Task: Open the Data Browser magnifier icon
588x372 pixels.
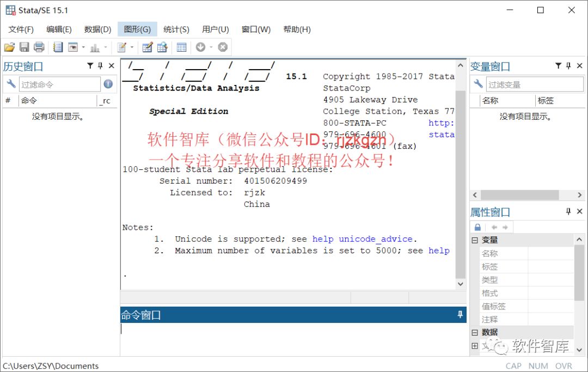Action: coord(162,47)
